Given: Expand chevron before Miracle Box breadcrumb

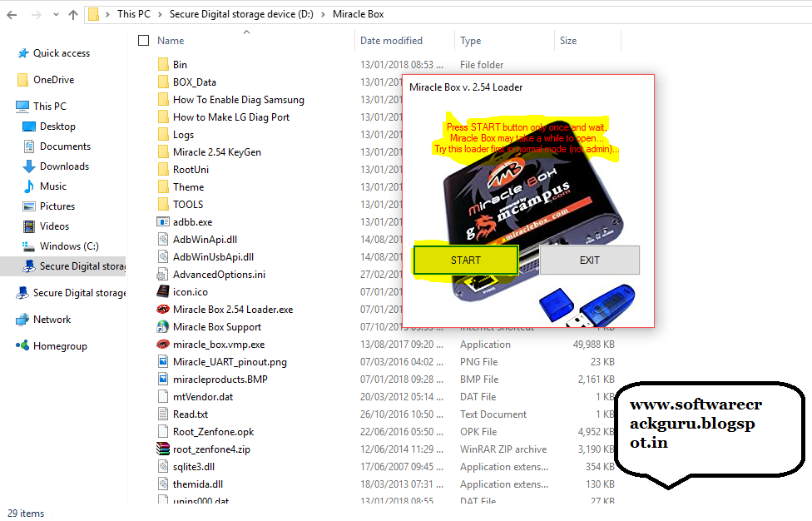Looking at the screenshot, I should 323,14.
